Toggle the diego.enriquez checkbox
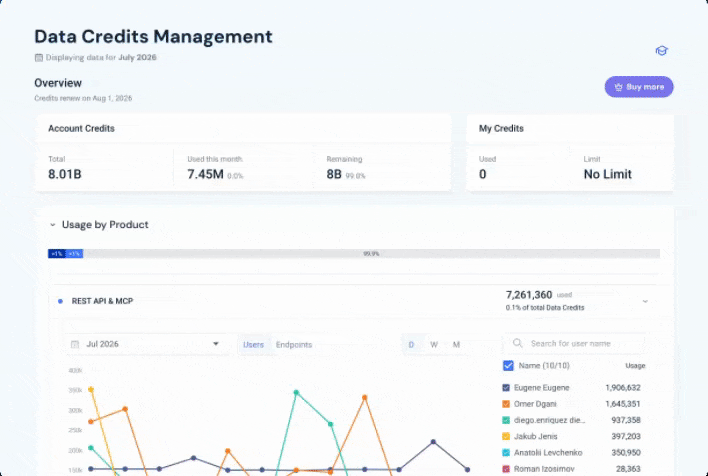 (506, 420)
